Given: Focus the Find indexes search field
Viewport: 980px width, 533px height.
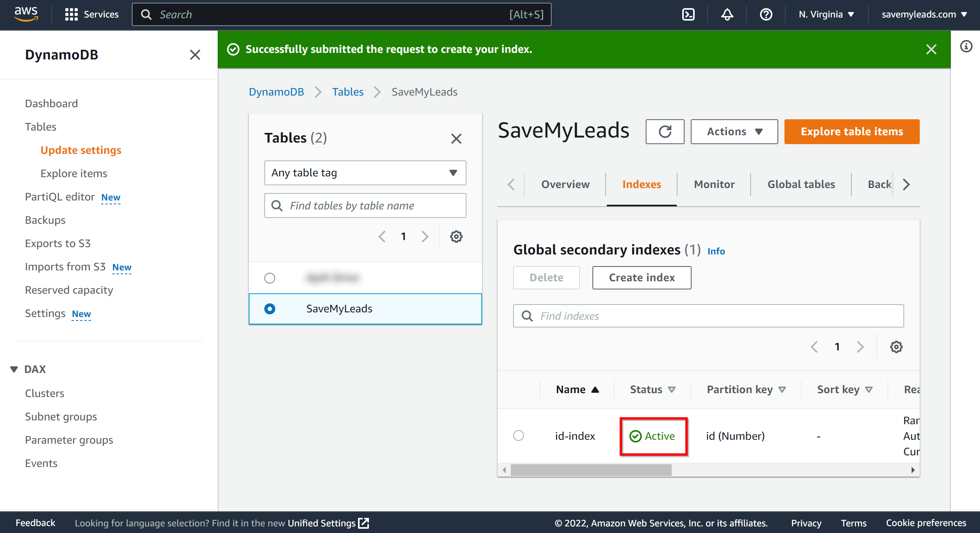Looking at the screenshot, I should (x=708, y=316).
